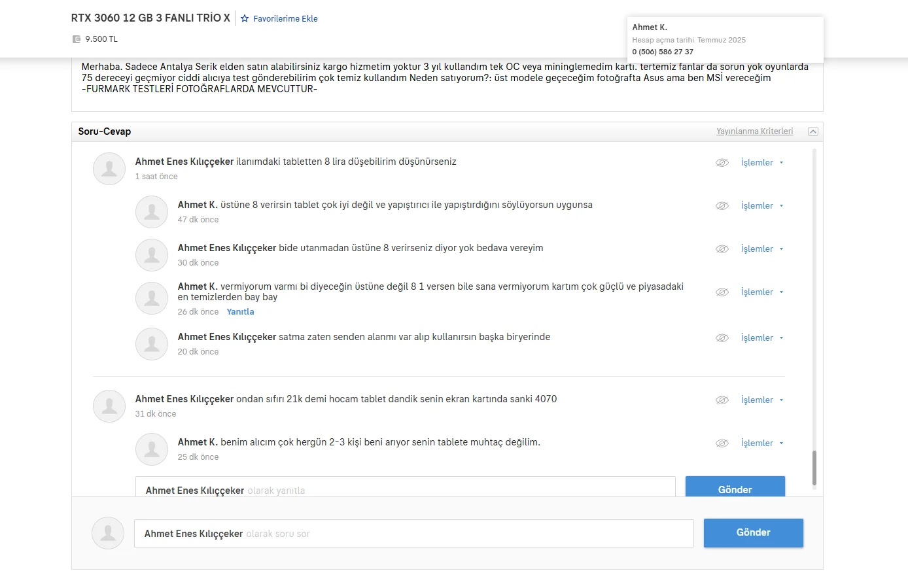Toggle eye icon on 'benim alıcım çok' reply
This screenshot has width=908, height=588.
[722, 443]
